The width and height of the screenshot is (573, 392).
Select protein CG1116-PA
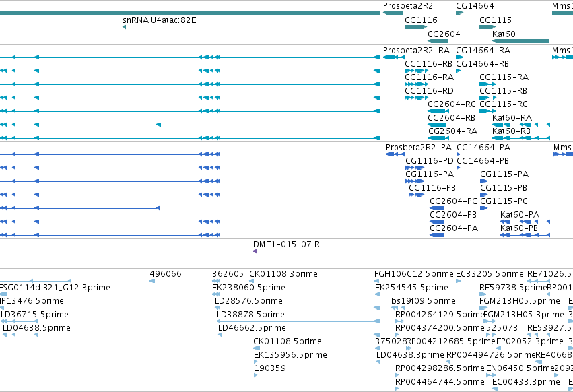[x=430, y=174]
